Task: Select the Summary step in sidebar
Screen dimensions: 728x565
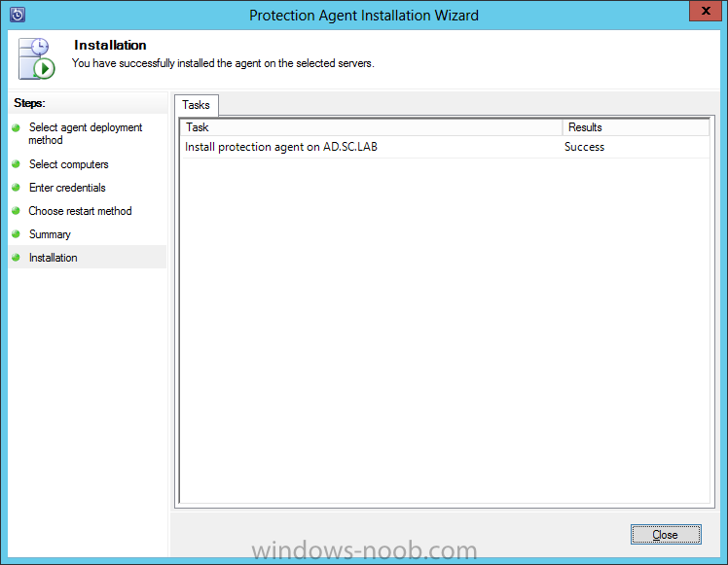Action: pos(50,234)
